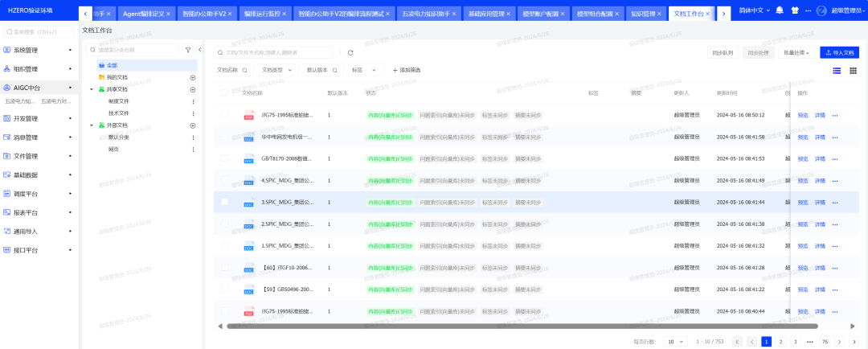Click the 导入文档 button
Screen dimensions: 868x349
(840, 52)
